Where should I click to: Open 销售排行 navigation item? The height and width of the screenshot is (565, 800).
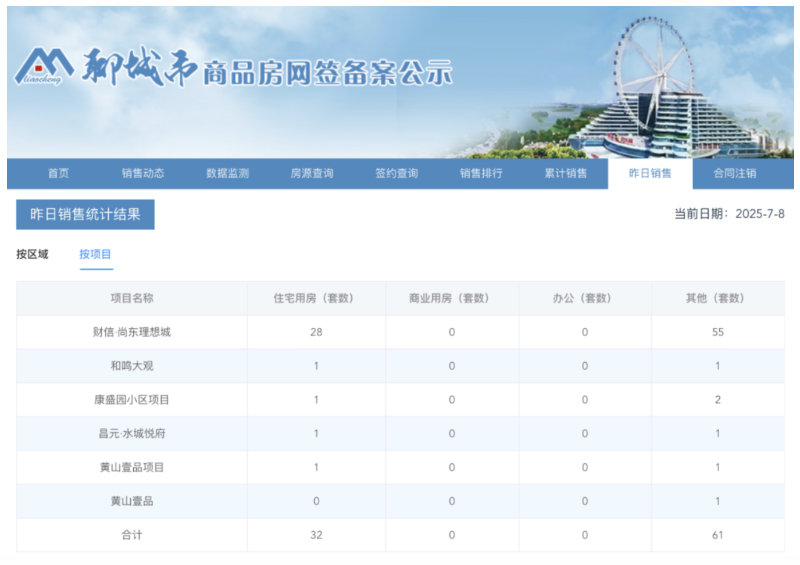click(481, 174)
